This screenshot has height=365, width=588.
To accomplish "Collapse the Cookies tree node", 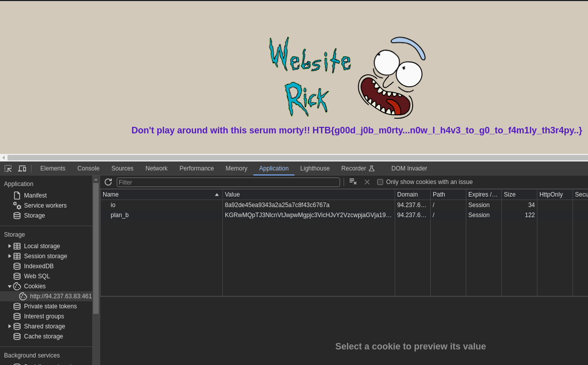I will [x=10, y=286].
